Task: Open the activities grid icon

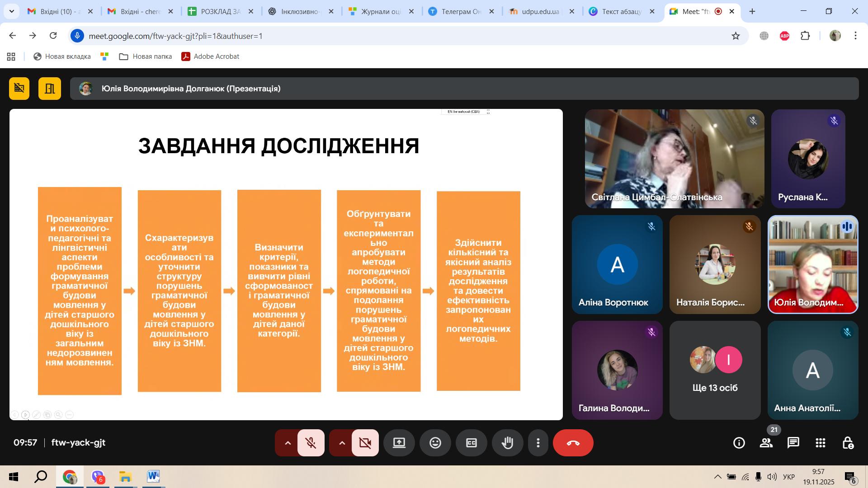Action: [x=821, y=443]
